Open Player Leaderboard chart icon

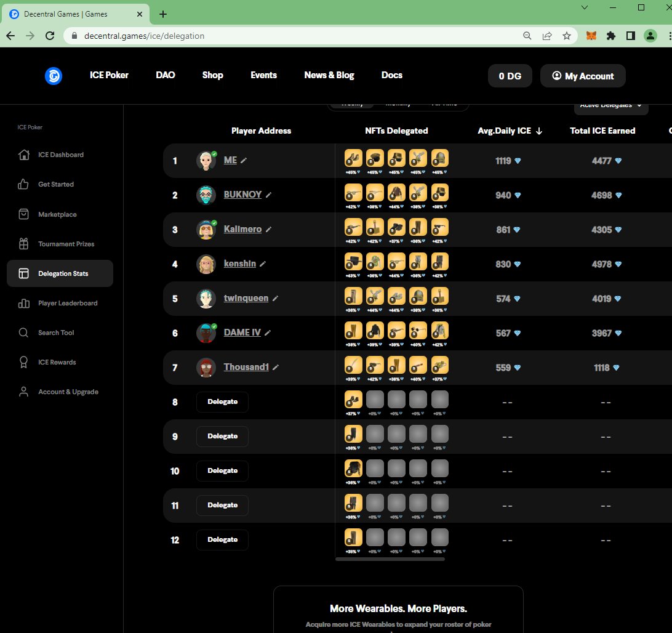[x=23, y=303]
